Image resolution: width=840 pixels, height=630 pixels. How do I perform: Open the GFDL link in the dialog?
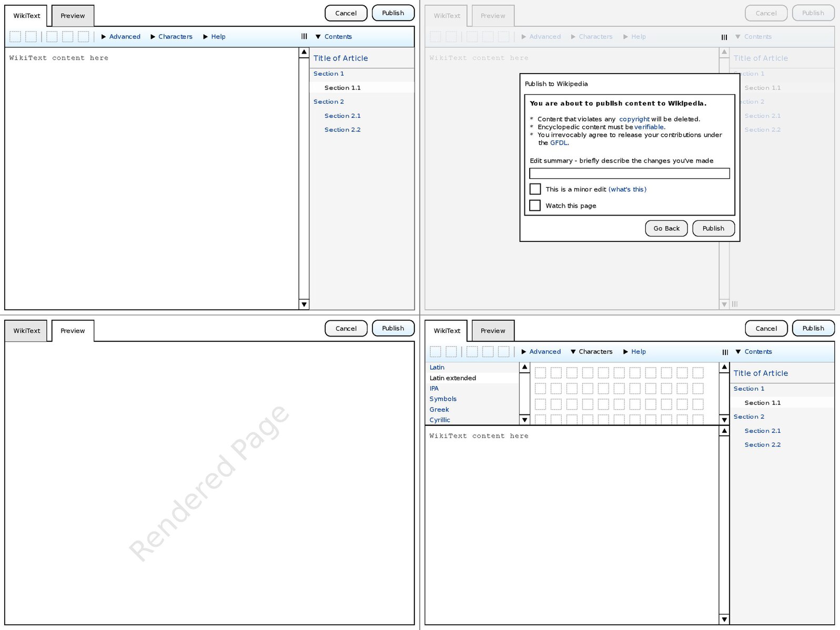559,143
